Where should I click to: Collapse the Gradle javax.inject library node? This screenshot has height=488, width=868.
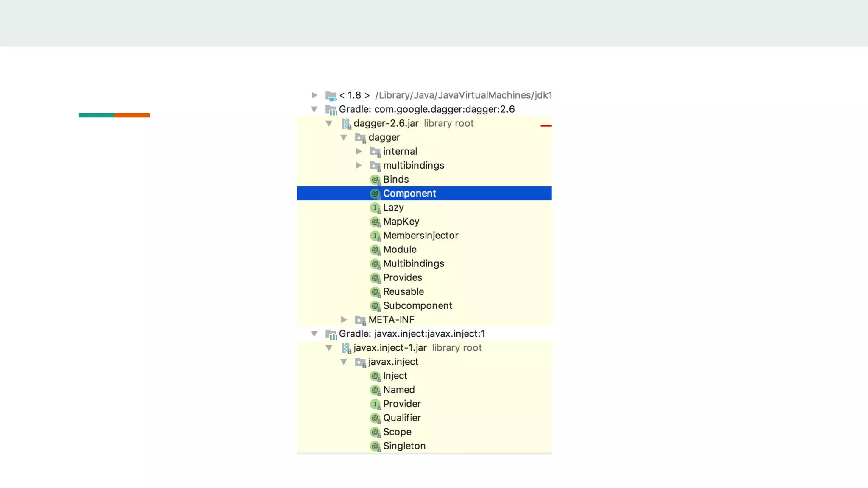point(314,334)
